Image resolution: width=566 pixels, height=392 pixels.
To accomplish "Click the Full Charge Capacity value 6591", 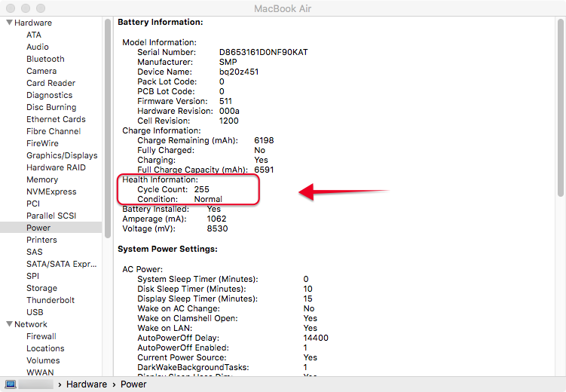I will click(264, 170).
